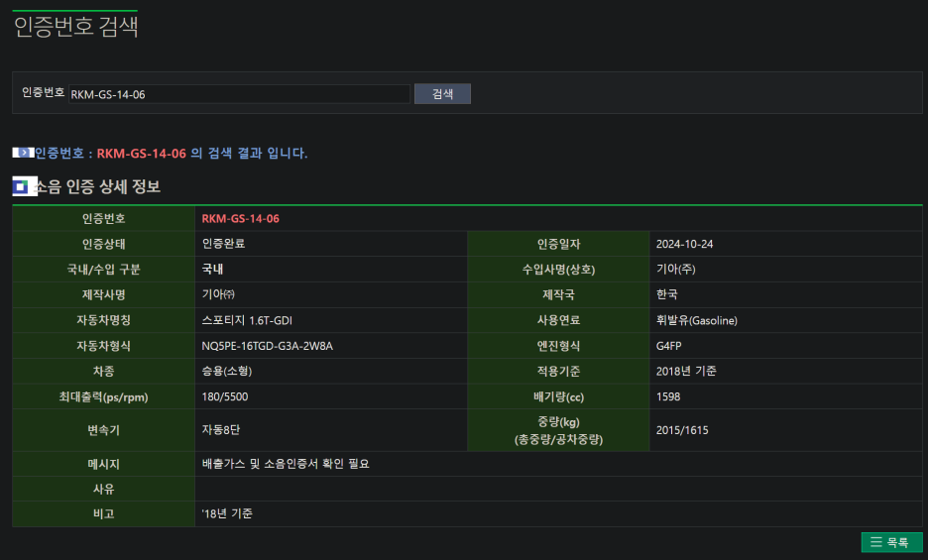This screenshot has height=560, width=928.
Task: Select the G4FP engine type value
Action: click(x=668, y=346)
